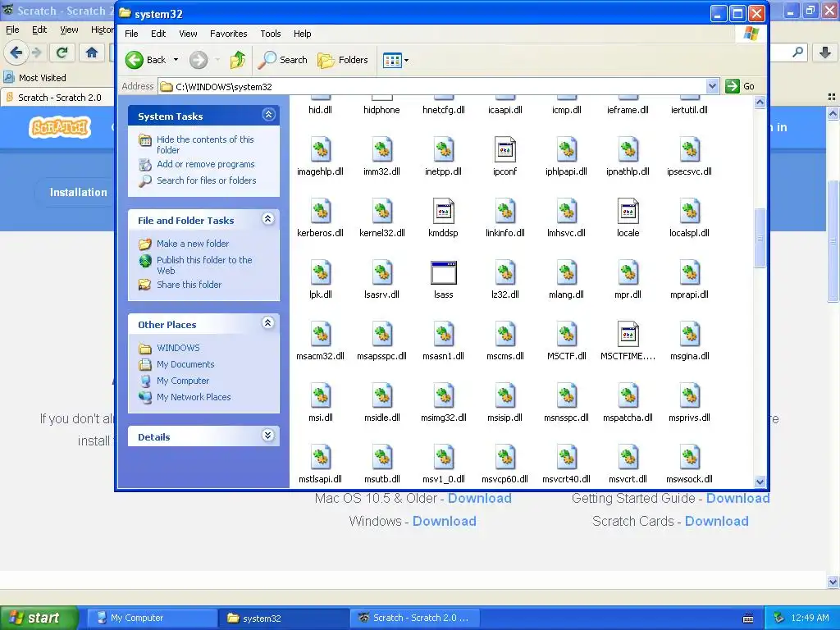Select the lsass application icon
The height and width of the screenshot is (630, 840).
point(444,272)
